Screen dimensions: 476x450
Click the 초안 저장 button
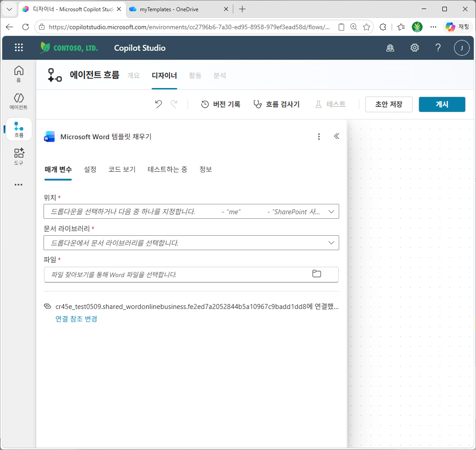click(389, 105)
